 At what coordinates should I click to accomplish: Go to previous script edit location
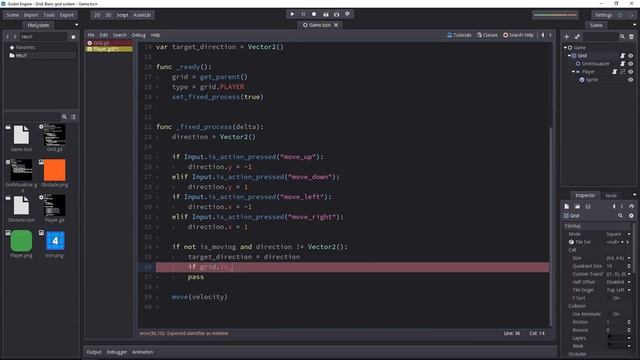coord(543,35)
